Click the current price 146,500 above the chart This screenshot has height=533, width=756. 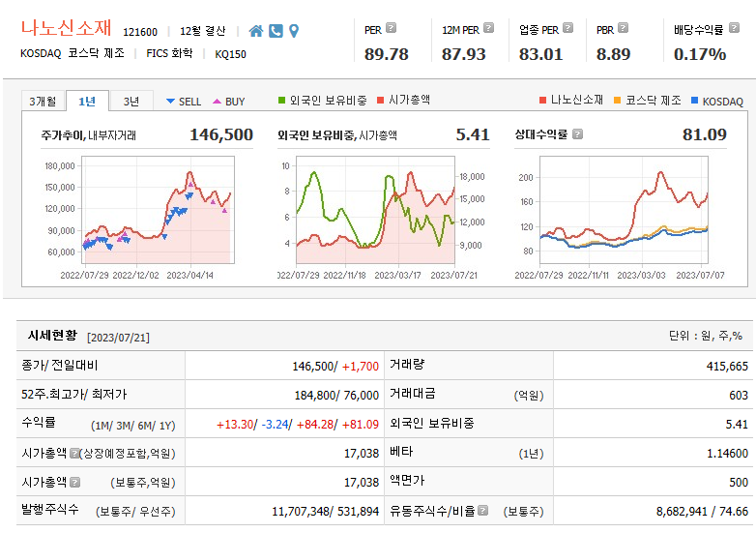(x=221, y=134)
